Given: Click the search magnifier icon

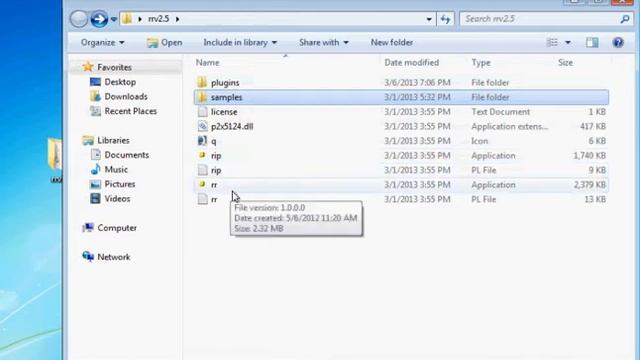Looking at the screenshot, I should point(625,19).
